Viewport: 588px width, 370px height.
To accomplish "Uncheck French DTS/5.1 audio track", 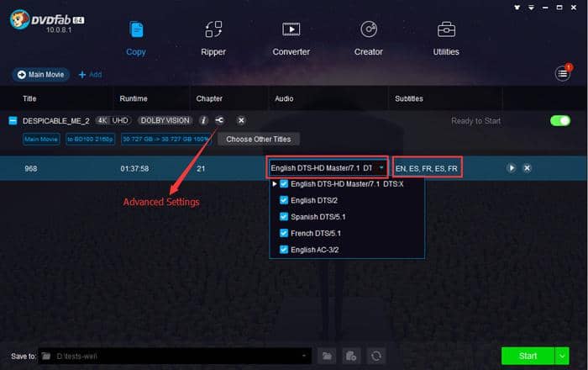I will (284, 234).
